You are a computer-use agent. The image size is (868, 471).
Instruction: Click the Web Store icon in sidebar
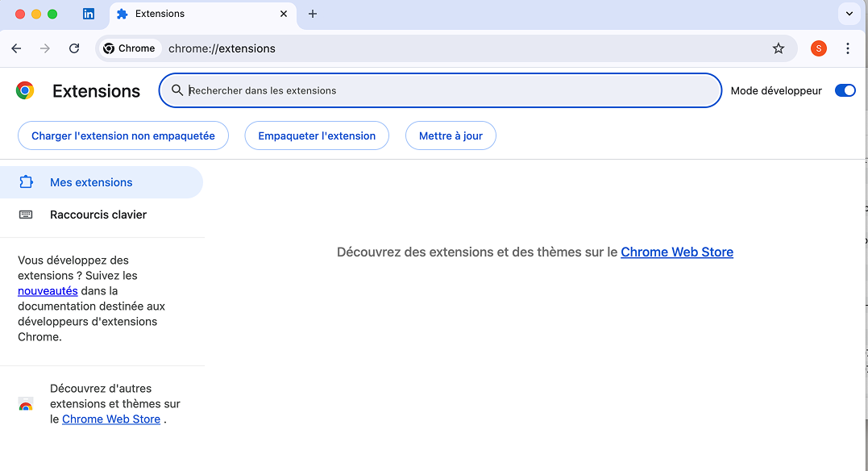26,404
